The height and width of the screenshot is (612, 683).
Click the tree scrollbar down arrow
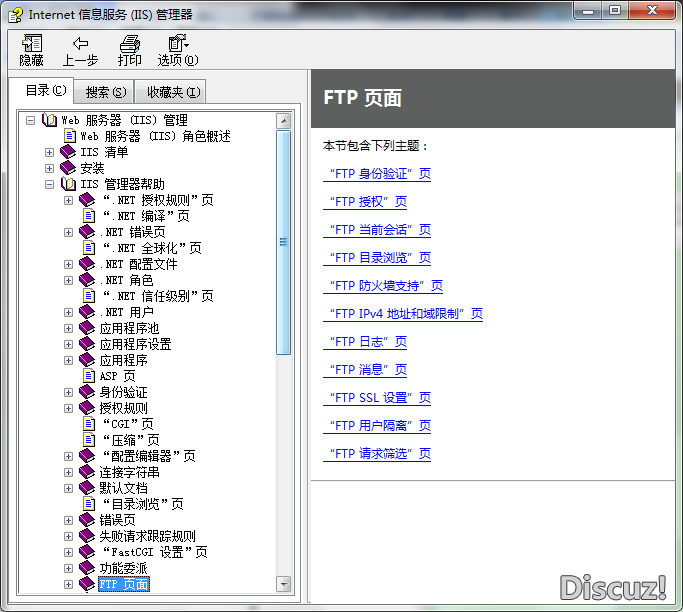(284, 584)
